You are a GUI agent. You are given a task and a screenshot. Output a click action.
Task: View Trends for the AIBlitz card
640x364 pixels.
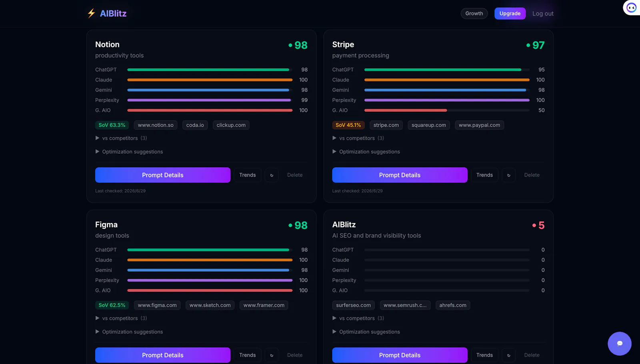pyautogui.click(x=484, y=355)
